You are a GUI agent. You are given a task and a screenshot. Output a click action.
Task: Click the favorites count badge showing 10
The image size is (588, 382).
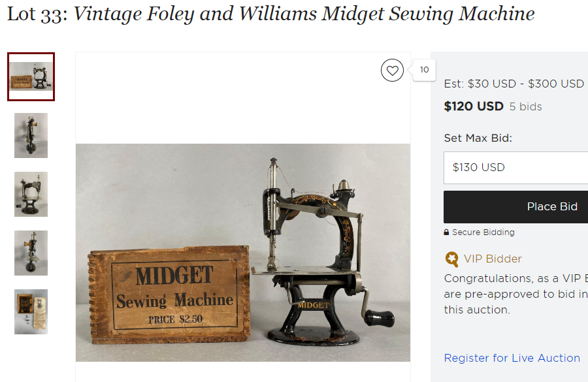pos(424,70)
